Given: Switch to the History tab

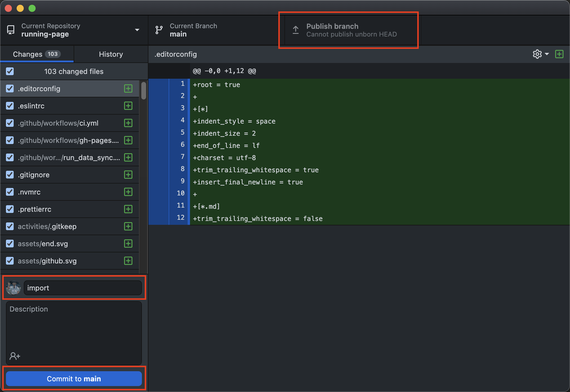Looking at the screenshot, I should click(x=110, y=54).
